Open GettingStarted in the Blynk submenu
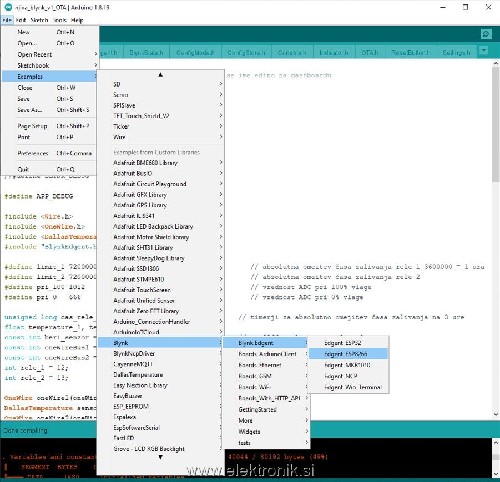Screen dimensions: 500x482 (x=266, y=409)
